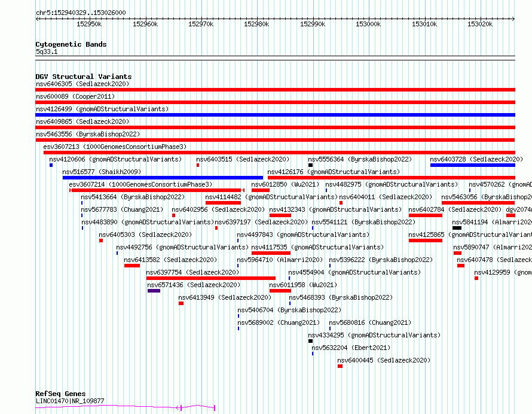Click the RefSeq Genes track title
Image resolution: width=532 pixels, height=414 pixels.
[60, 394]
